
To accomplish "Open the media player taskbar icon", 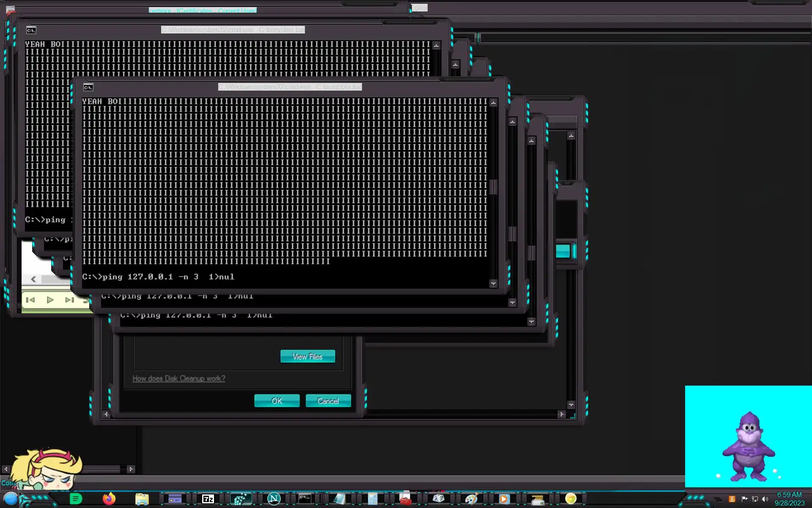I will point(504,499).
